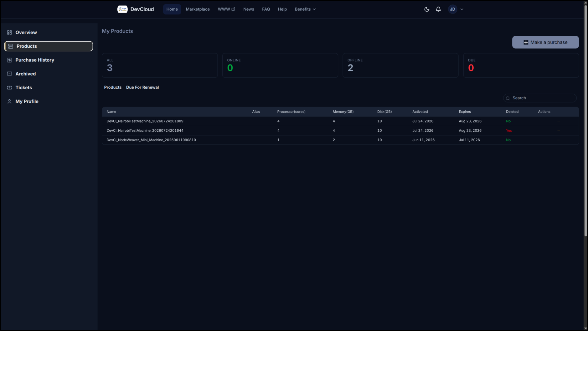Switch to the Due For Renewal tab
The image size is (588, 366).
[142, 87]
